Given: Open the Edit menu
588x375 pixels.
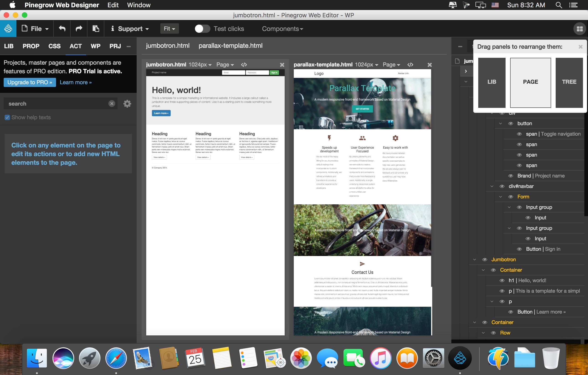Looking at the screenshot, I should click(x=113, y=5).
